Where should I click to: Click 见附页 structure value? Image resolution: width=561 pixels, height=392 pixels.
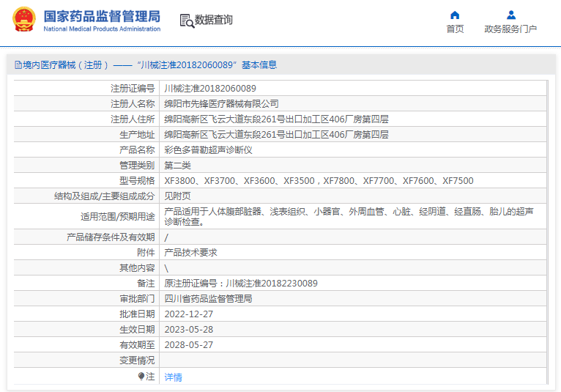pyautogui.click(x=177, y=196)
